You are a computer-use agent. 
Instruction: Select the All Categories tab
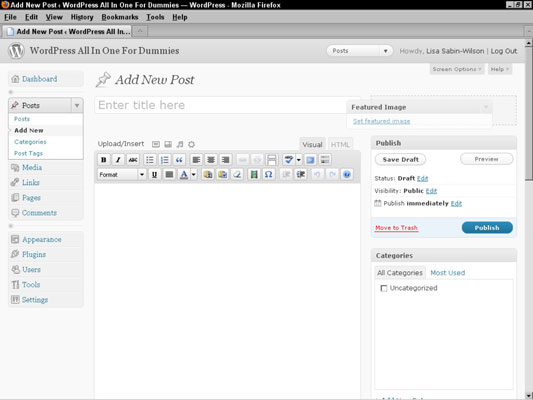coord(400,273)
